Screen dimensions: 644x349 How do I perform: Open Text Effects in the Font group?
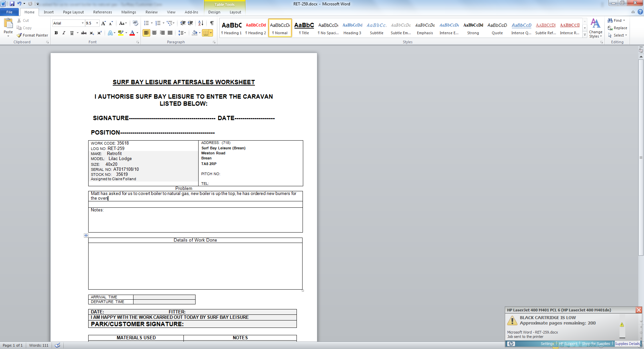[x=110, y=33]
